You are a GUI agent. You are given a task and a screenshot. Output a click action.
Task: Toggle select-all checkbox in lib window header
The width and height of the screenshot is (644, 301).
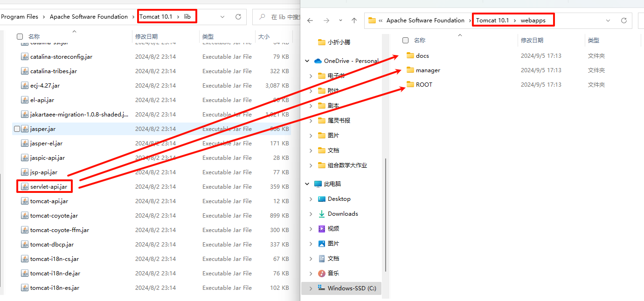click(x=20, y=36)
